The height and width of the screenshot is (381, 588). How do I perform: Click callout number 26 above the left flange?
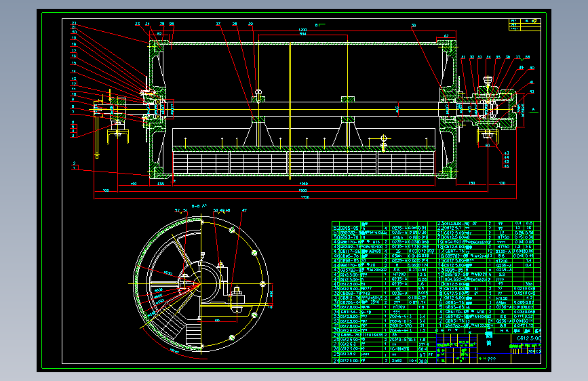[172, 24]
